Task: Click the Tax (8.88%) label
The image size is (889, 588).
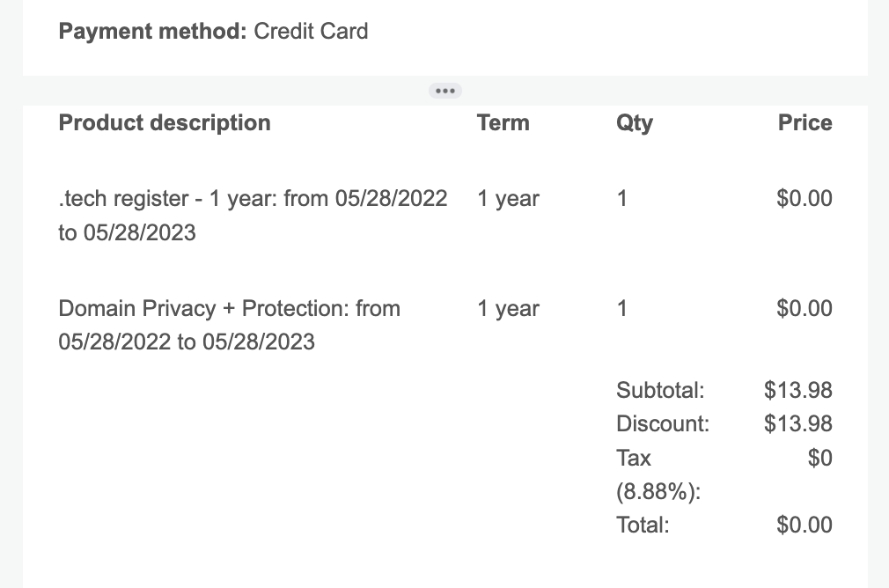Action: pyautogui.click(x=658, y=474)
